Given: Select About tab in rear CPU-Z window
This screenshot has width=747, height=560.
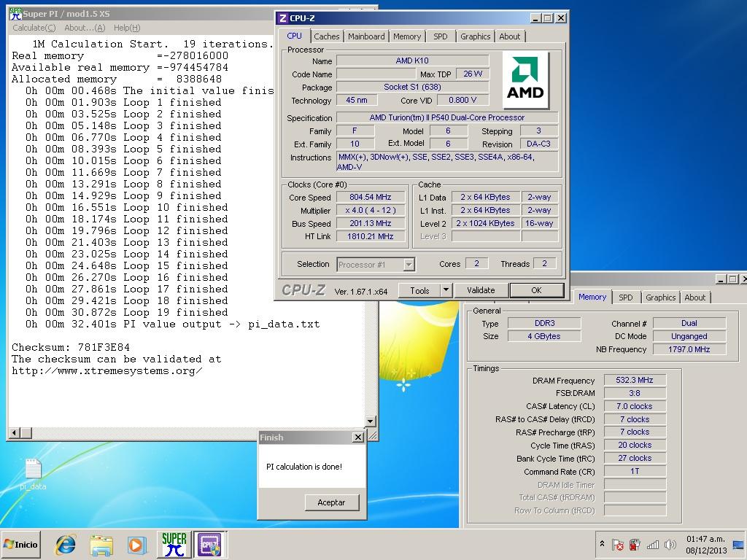Looking at the screenshot, I should tap(695, 297).
